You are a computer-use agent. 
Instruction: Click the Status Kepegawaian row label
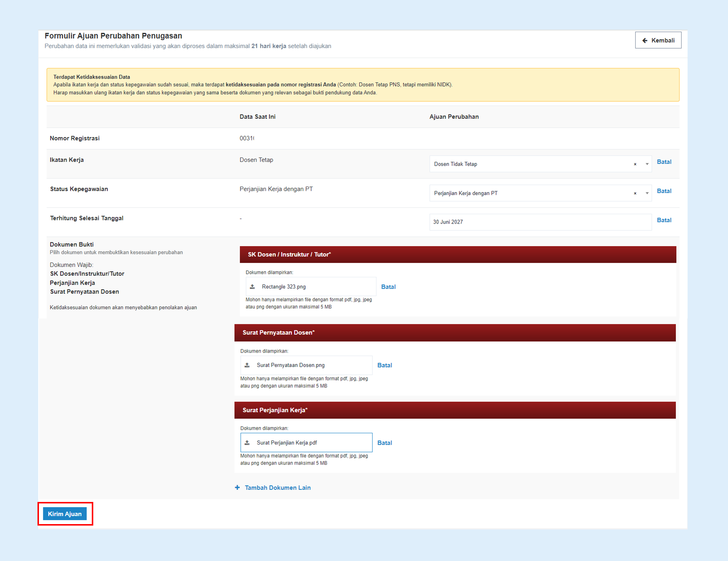(x=79, y=189)
